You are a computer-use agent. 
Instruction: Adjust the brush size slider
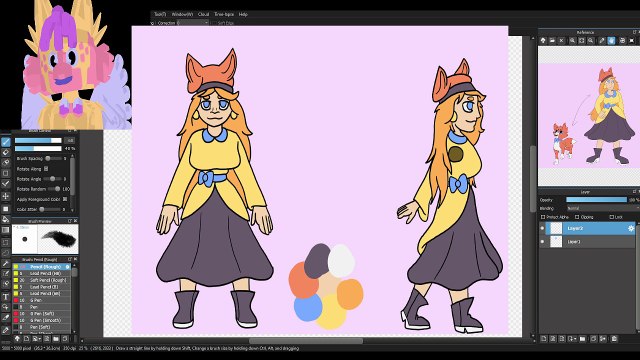(x=38, y=140)
